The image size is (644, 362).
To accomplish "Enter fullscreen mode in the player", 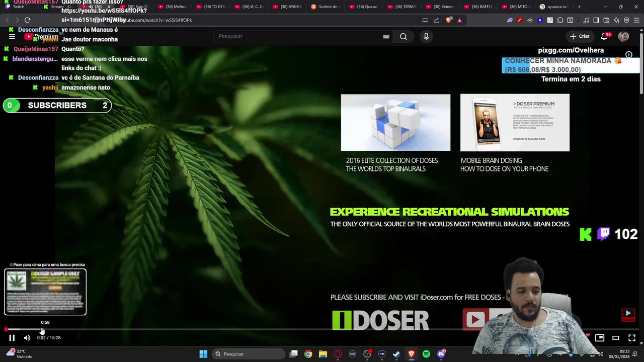I will coord(631,338).
